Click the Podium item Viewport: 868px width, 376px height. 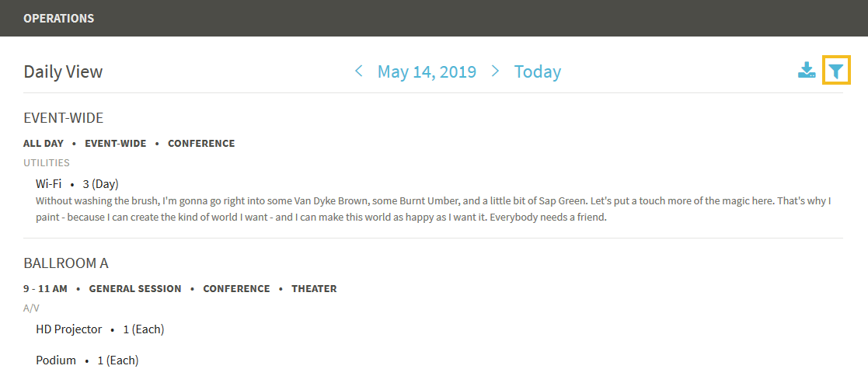point(56,360)
